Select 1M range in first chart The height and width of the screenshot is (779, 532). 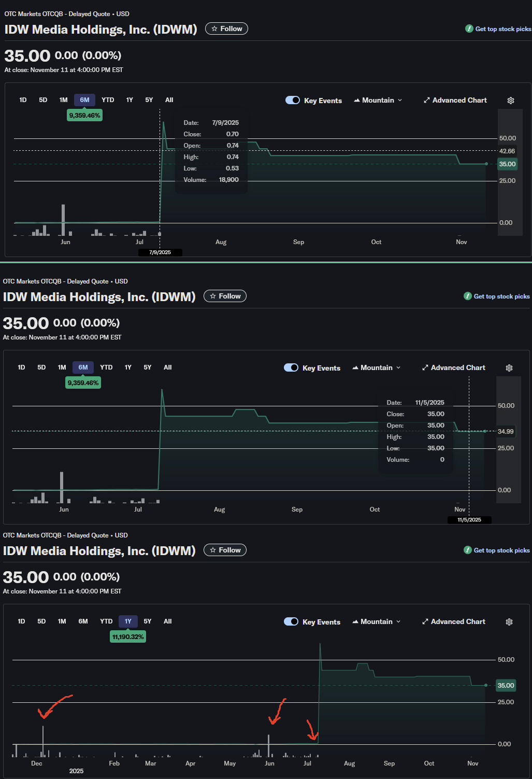pos(63,100)
